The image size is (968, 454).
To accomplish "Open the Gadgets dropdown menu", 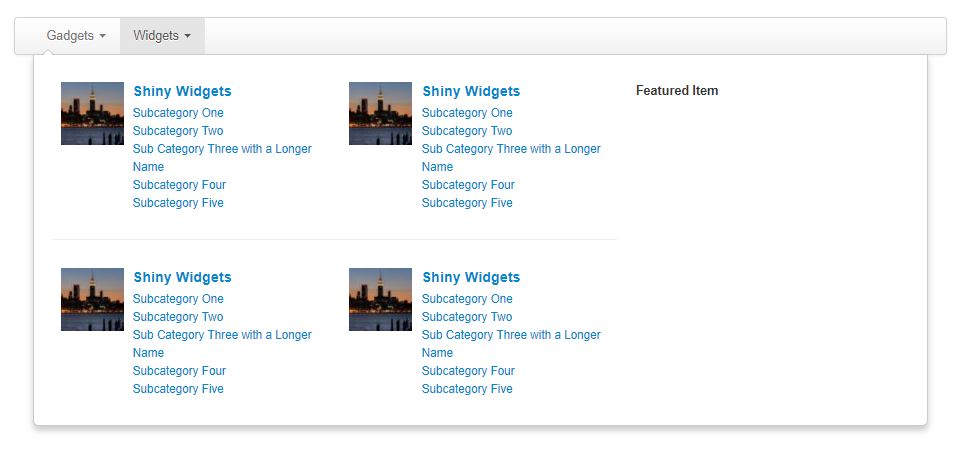I will [x=76, y=36].
